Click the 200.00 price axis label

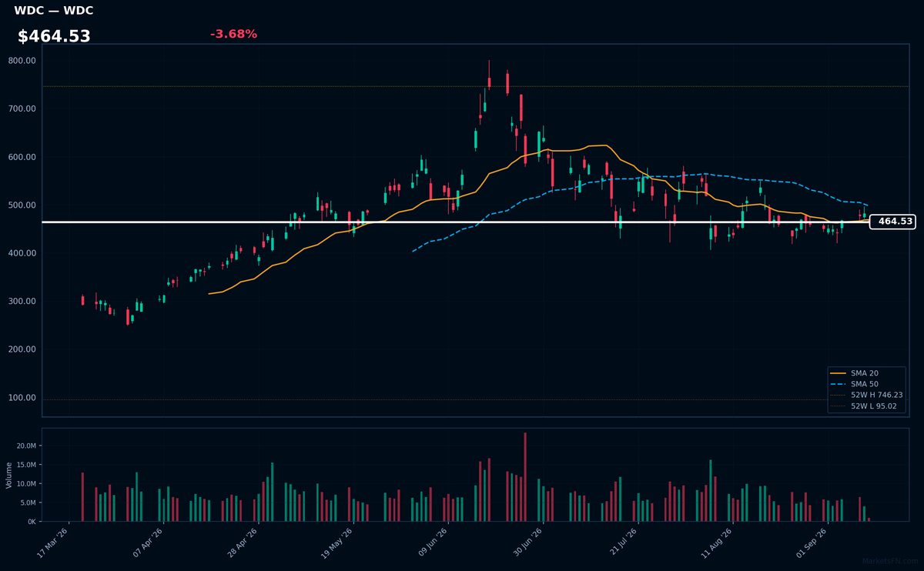tap(22, 349)
